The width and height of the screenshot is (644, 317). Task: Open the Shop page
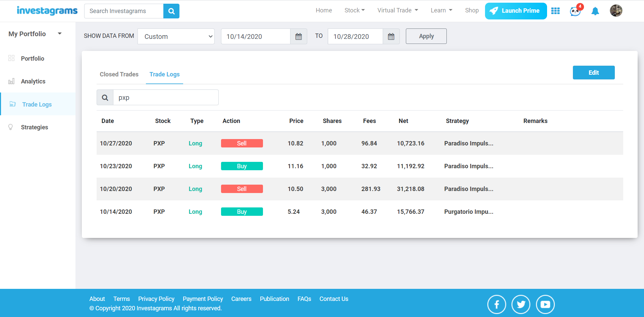coord(472,10)
